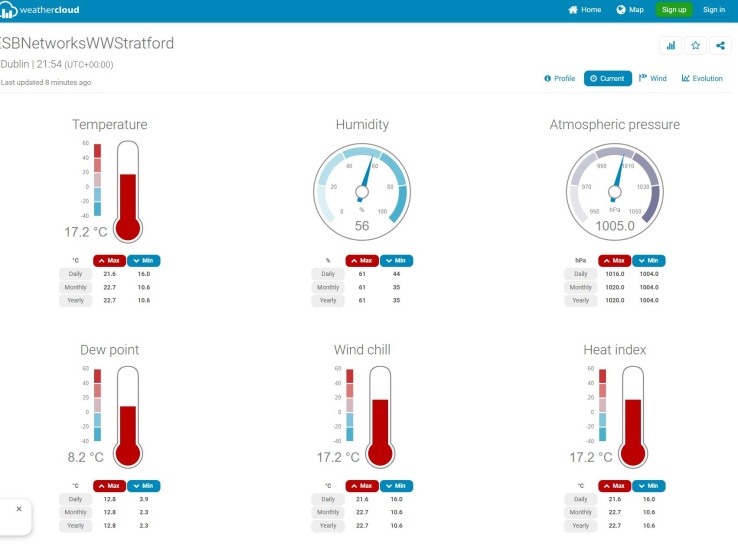This screenshot has width=738, height=555.
Task: Select Daily row label under Humidity
Action: (x=328, y=274)
